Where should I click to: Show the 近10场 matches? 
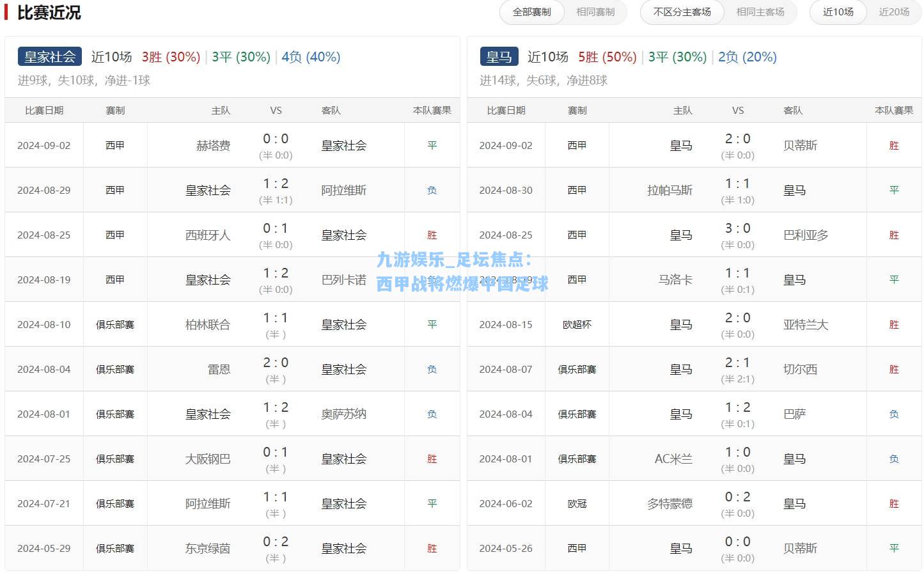pyautogui.click(x=838, y=12)
